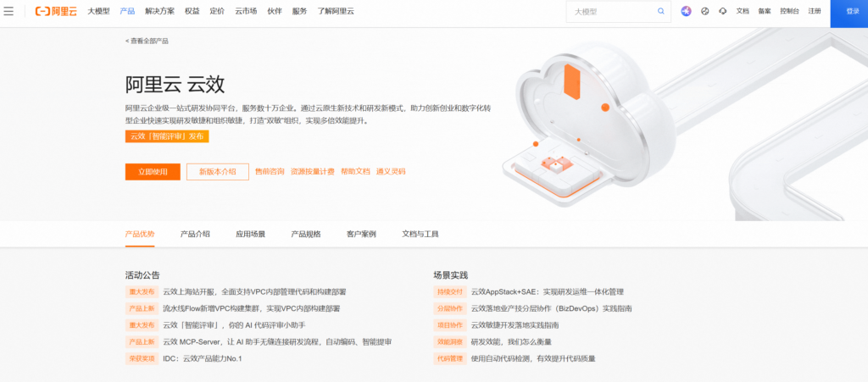Open the BizDevOps 实践指南 article

[x=551, y=308]
